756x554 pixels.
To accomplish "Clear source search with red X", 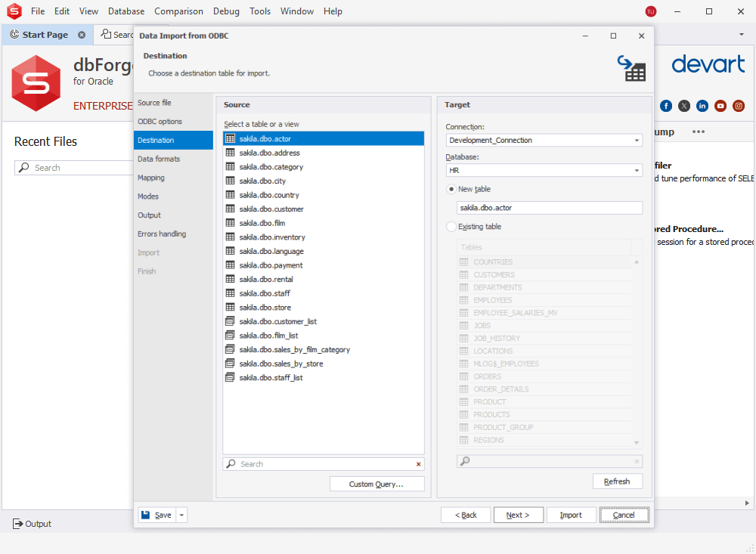I will (419, 464).
